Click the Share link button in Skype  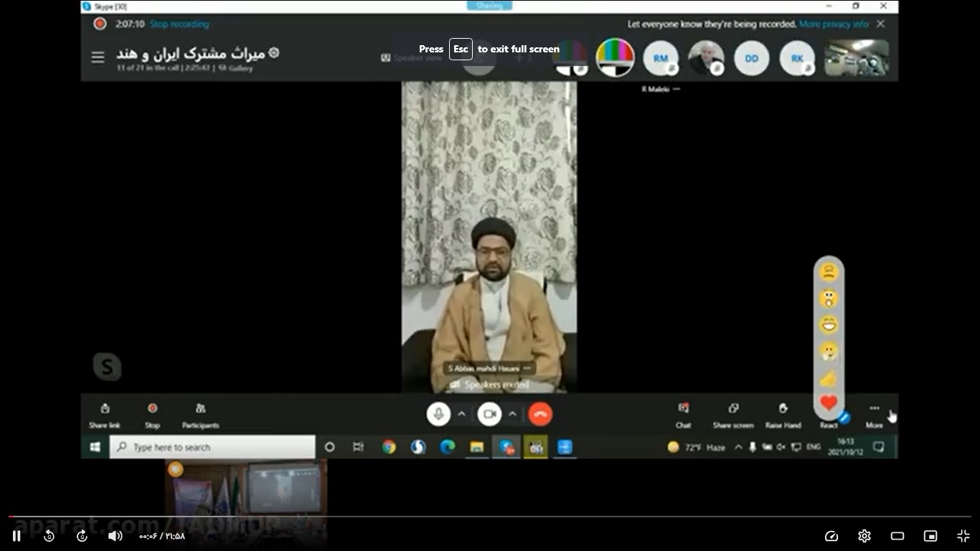(x=105, y=415)
